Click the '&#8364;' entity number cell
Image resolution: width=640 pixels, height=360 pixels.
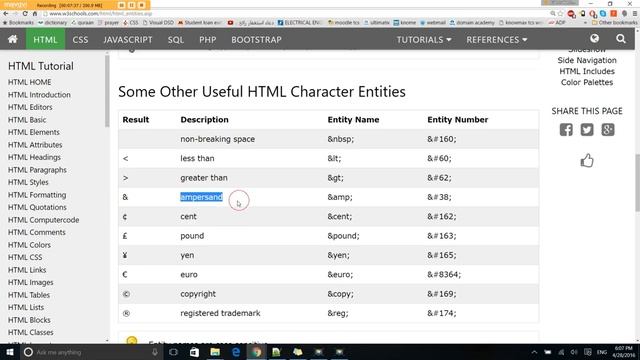point(444,275)
